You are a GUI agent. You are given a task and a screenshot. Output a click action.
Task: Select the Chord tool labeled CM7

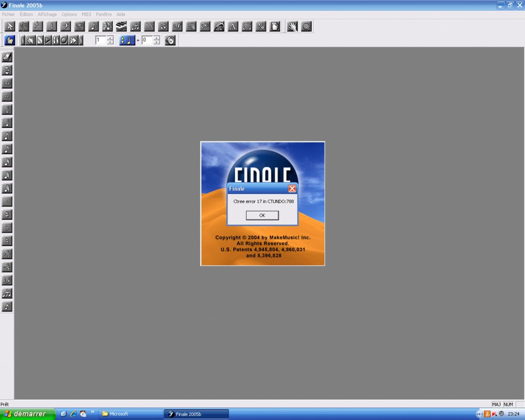(x=205, y=27)
